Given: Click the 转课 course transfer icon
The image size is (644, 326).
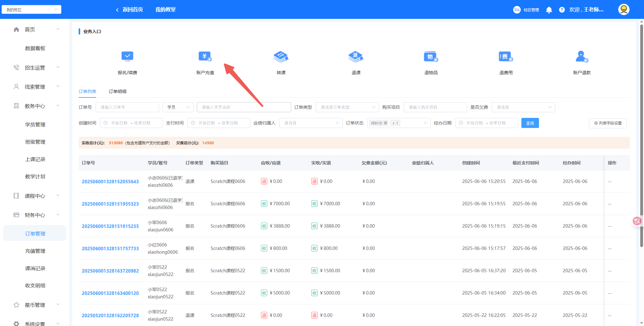Looking at the screenshot, I should (x=281, y=57).
